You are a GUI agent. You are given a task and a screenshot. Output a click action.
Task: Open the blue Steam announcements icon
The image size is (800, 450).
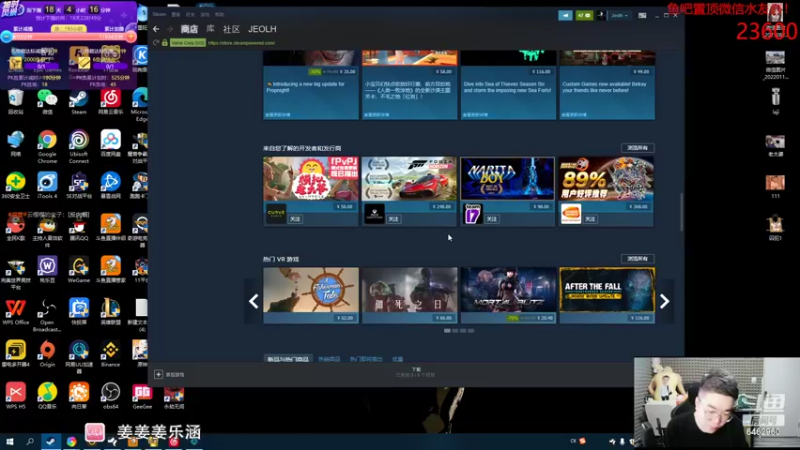[565, 15]
